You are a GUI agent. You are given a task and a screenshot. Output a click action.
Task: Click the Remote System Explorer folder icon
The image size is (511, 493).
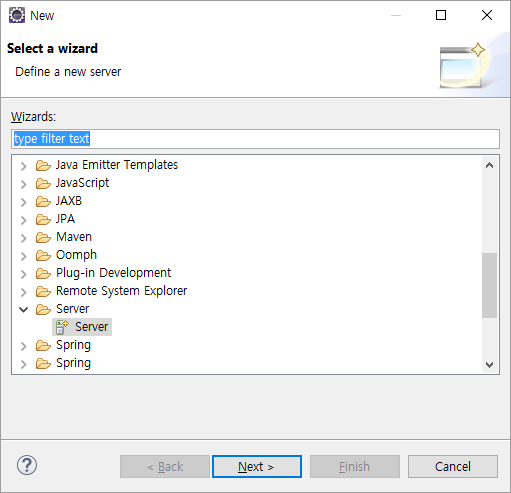coord(43,291)
